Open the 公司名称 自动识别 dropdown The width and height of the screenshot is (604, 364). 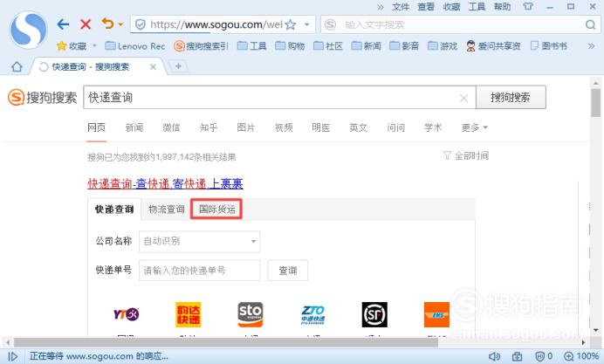[200, 242]
